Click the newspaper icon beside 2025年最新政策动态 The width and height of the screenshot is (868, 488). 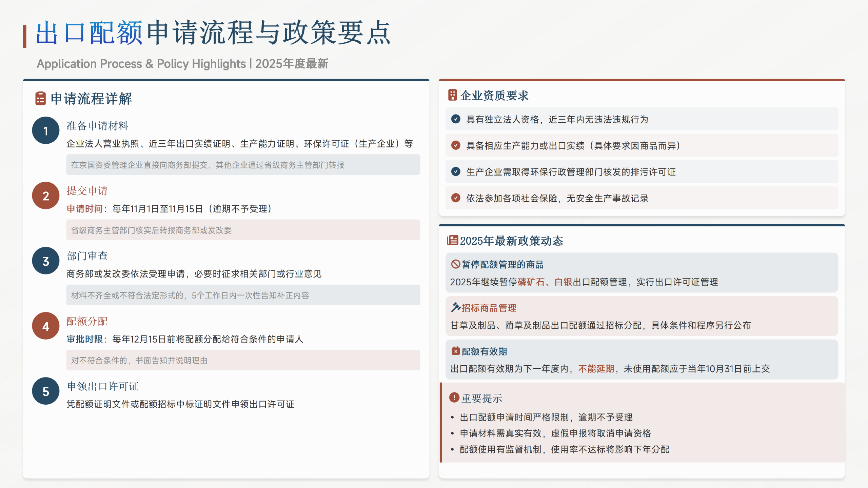click(452, 240)
